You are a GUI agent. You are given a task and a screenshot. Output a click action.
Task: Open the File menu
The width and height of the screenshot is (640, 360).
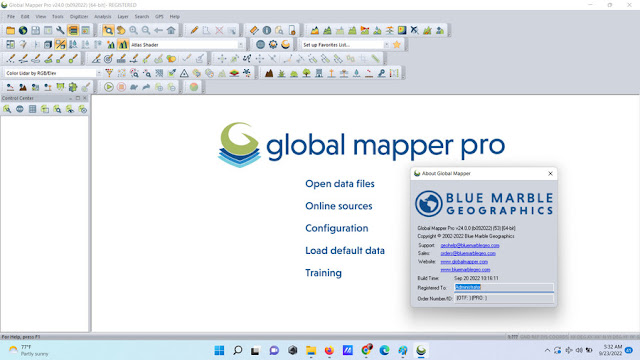click(x=11, y=17)
